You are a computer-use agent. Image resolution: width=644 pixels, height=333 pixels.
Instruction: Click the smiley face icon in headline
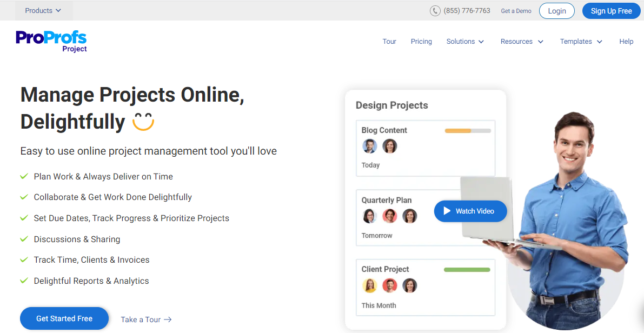[x=143, y=122]
